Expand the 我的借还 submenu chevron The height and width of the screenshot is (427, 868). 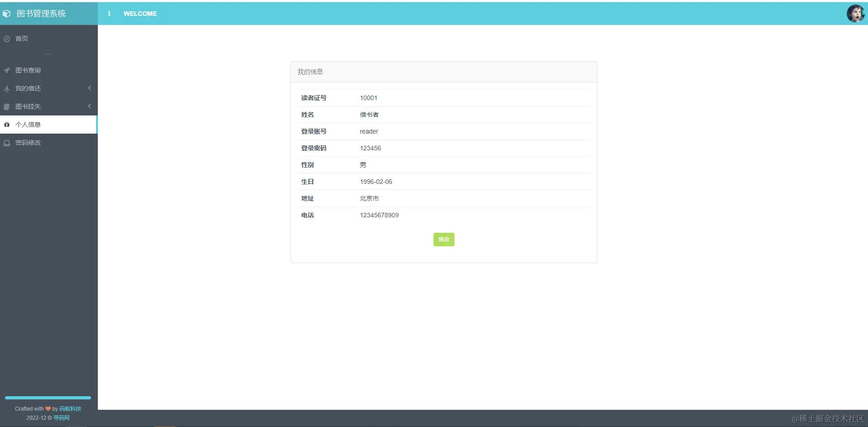pyautogui.click(x=89, y=88)
